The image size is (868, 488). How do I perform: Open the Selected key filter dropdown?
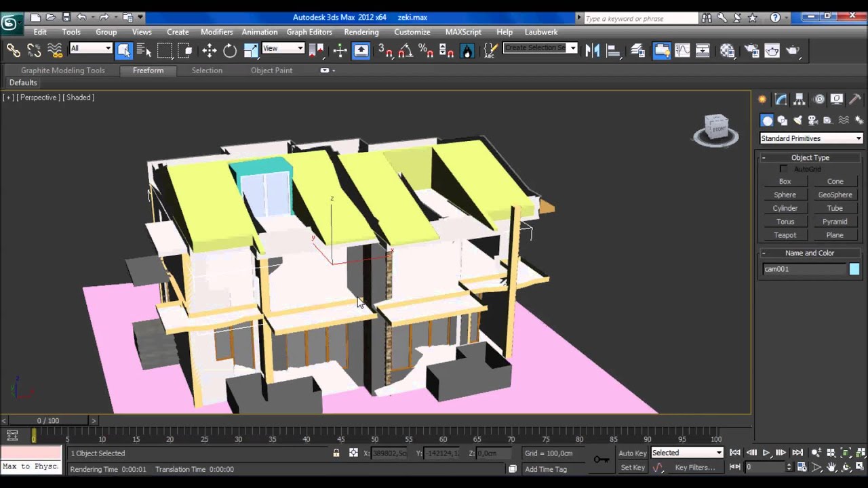pos(687,453)
